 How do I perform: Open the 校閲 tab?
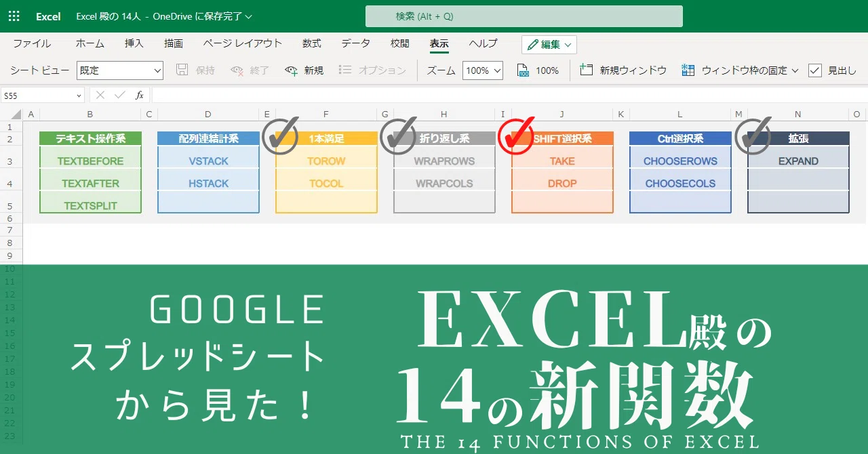(400, 43)
